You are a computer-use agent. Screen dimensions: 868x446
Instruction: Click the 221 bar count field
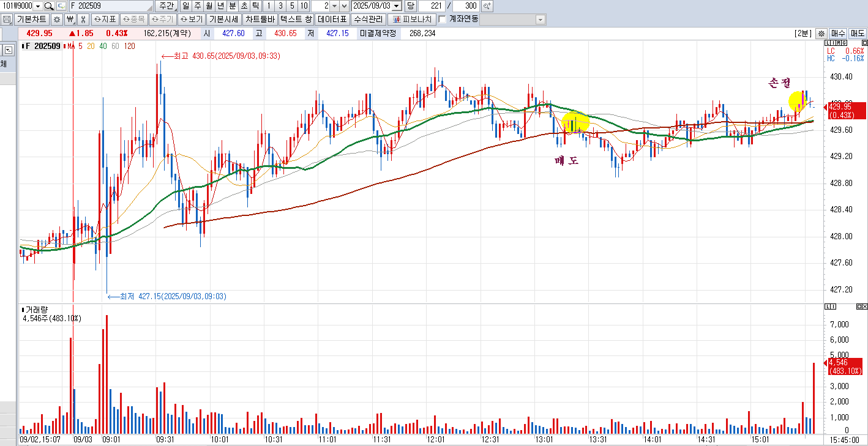pyautogui.click(x=432, y=6)
